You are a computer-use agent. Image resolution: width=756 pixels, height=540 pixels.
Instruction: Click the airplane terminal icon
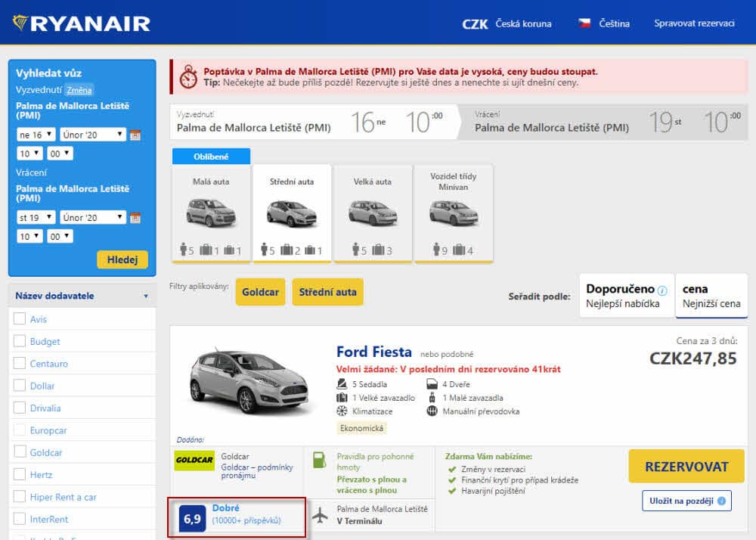click(x=320, y=515)
